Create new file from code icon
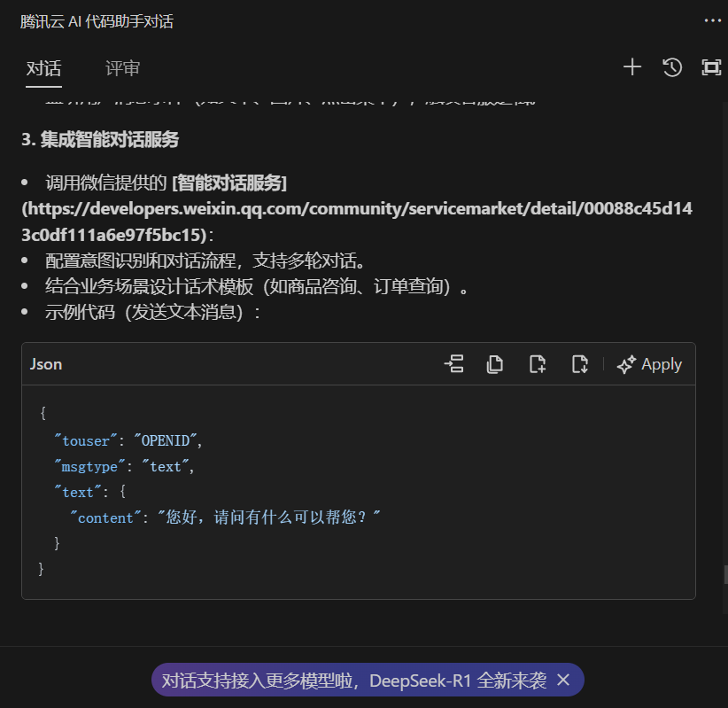 point(538,364)
